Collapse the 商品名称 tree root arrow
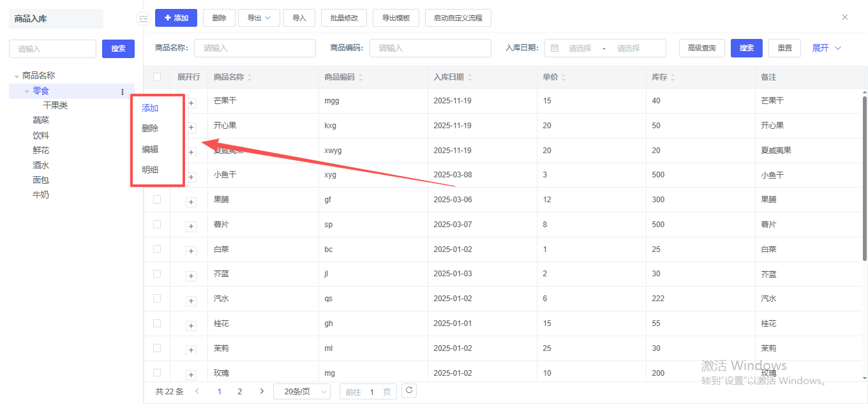 (17, 77)
